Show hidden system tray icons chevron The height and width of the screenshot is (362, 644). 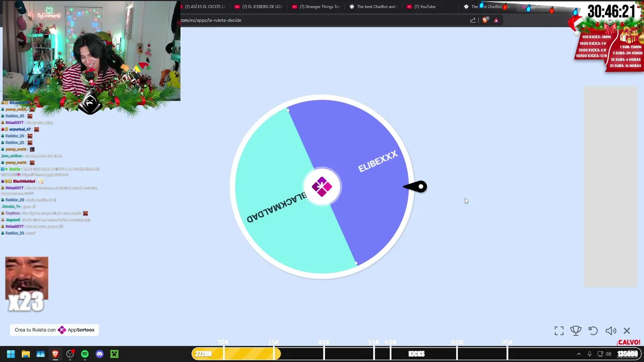pos(579,354)
